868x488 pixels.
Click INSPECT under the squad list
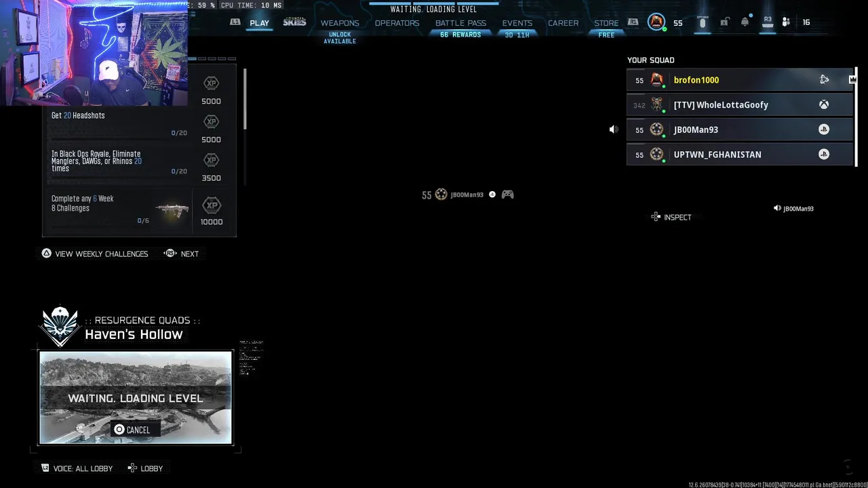[x=677, y=218]
